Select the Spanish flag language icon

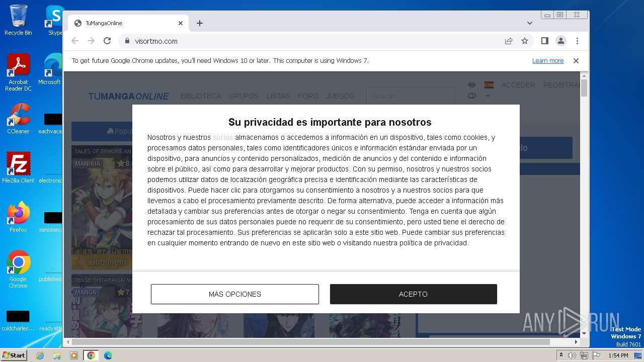point(489,85)
